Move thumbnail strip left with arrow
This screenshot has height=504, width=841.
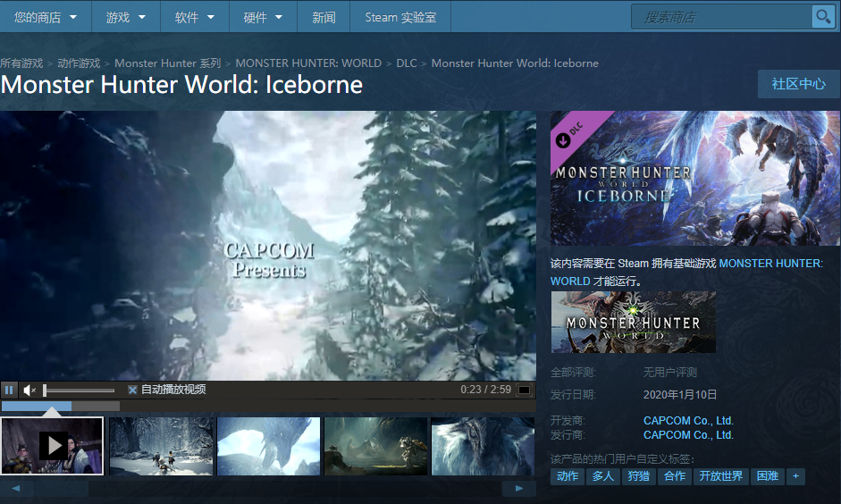(16, 489)
